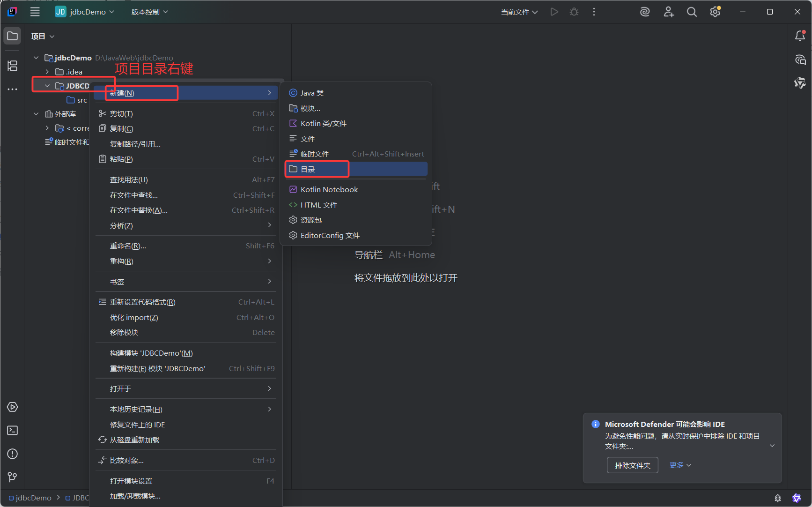Select 临时文件 in the New submenu
812x507 pixels.
pos(356,154)
